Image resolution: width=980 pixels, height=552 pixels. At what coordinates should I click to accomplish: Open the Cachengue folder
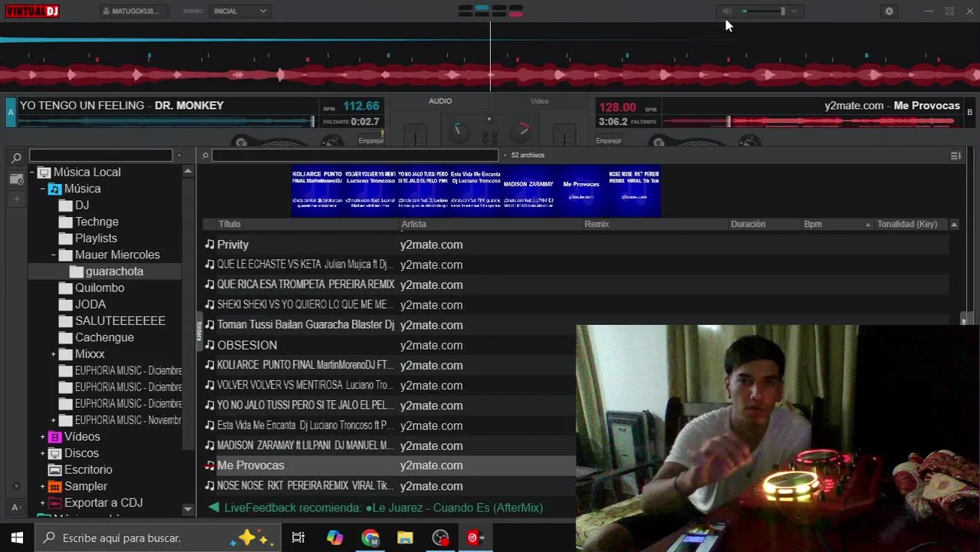click(104, 337)
